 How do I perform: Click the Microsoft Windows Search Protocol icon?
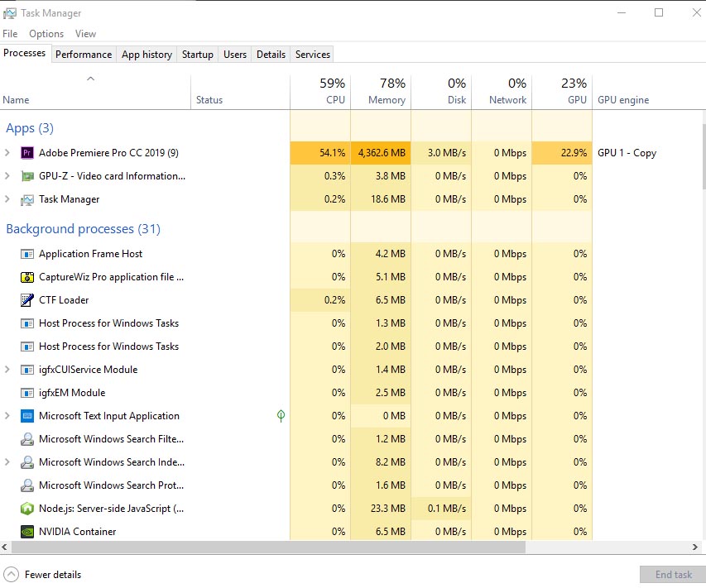click(27, 485)
